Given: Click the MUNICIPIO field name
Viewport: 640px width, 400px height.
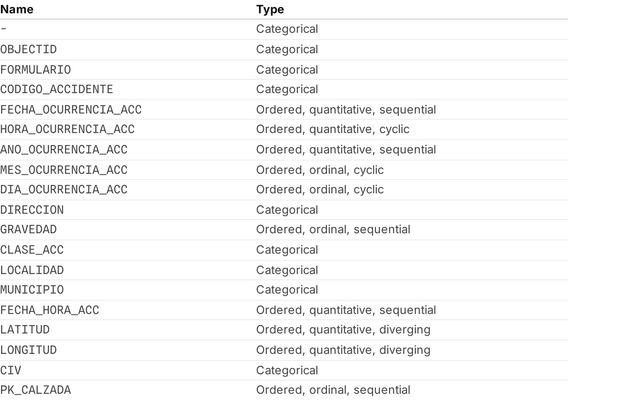Looking at the screenshot, I should 32,290.
